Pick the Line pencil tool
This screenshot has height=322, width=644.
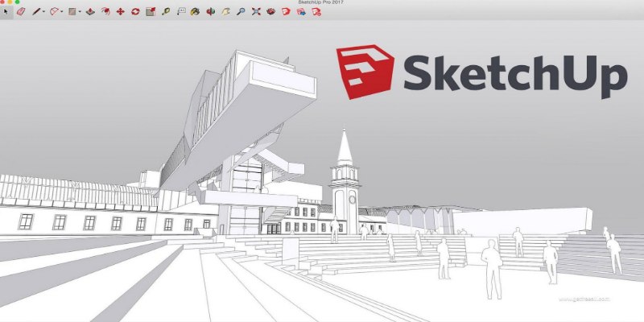[x=36, y=12]
